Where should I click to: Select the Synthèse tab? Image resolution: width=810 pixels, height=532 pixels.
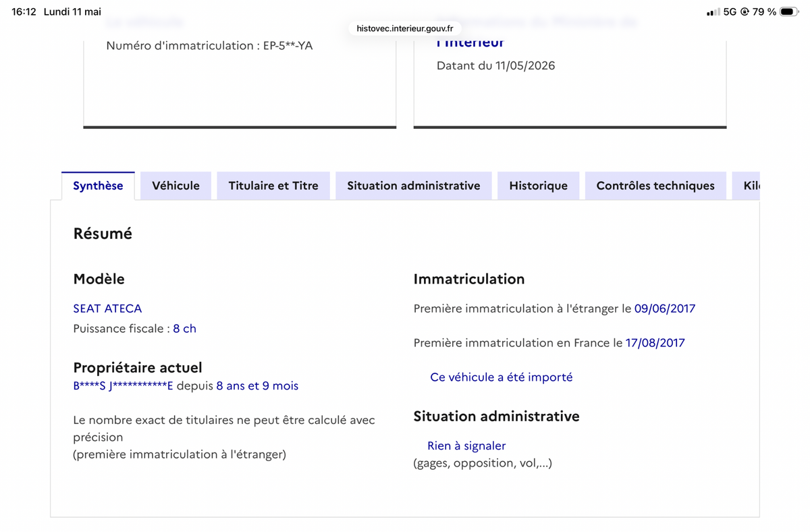pyautogui.click(x=98, y=186)
